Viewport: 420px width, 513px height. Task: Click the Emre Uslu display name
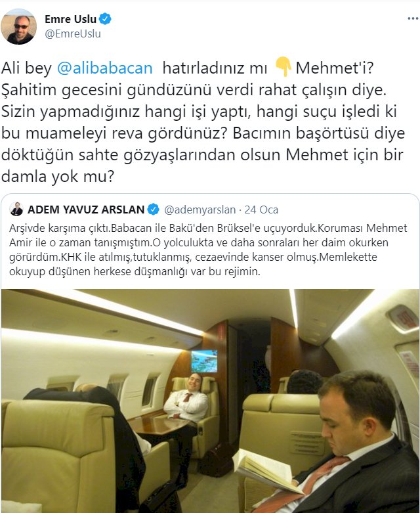tap(71, 19)
